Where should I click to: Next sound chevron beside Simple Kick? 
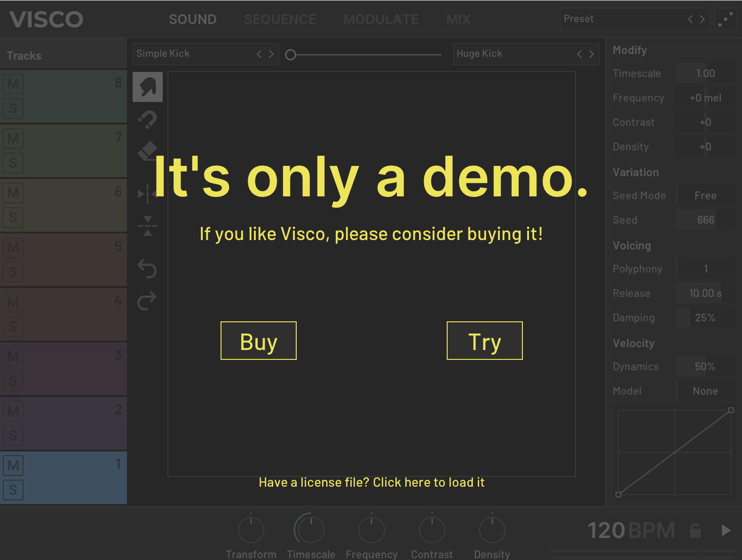(x=271, y=54)
